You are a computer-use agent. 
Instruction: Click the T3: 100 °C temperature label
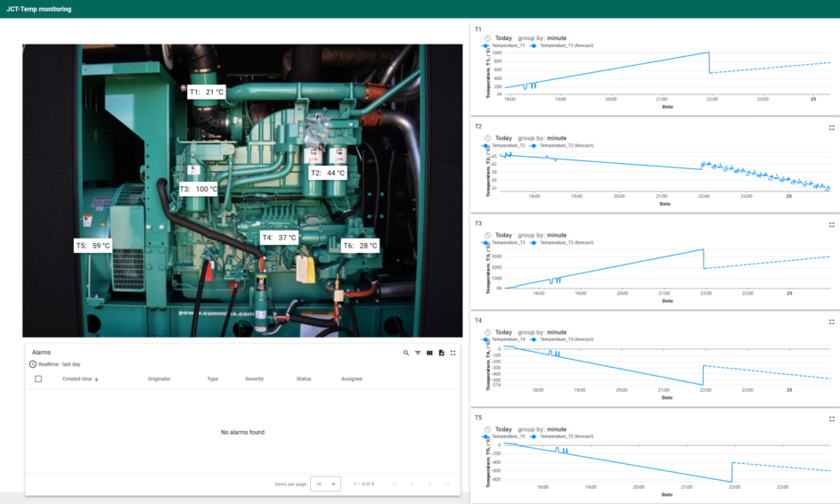[x=199, y=189]
